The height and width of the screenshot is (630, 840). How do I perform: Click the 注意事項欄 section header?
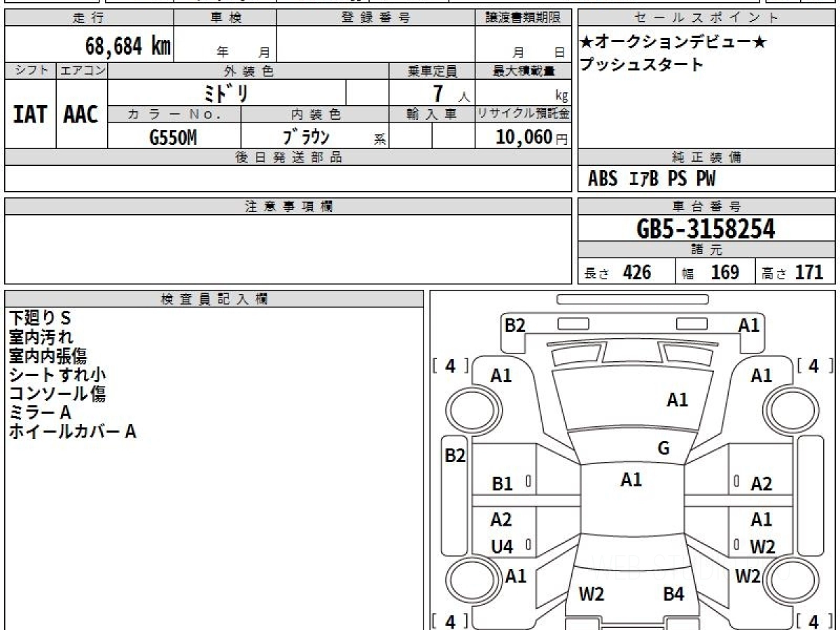[x=288, y=206]
